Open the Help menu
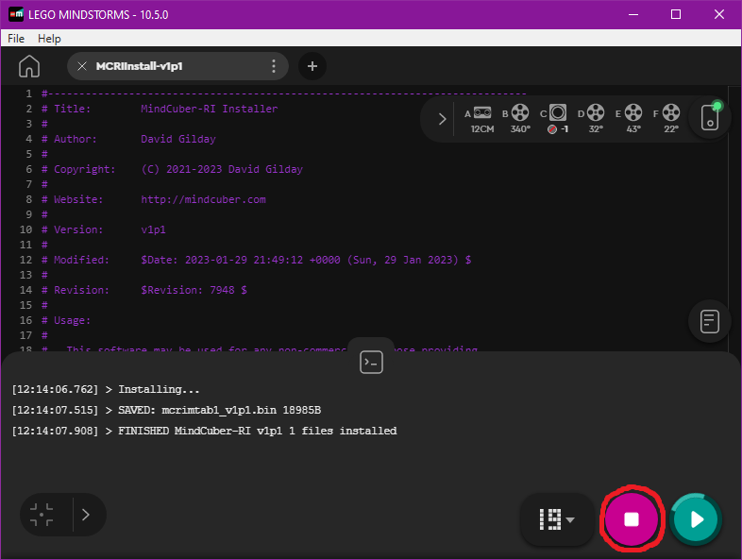 pos(49,39)
